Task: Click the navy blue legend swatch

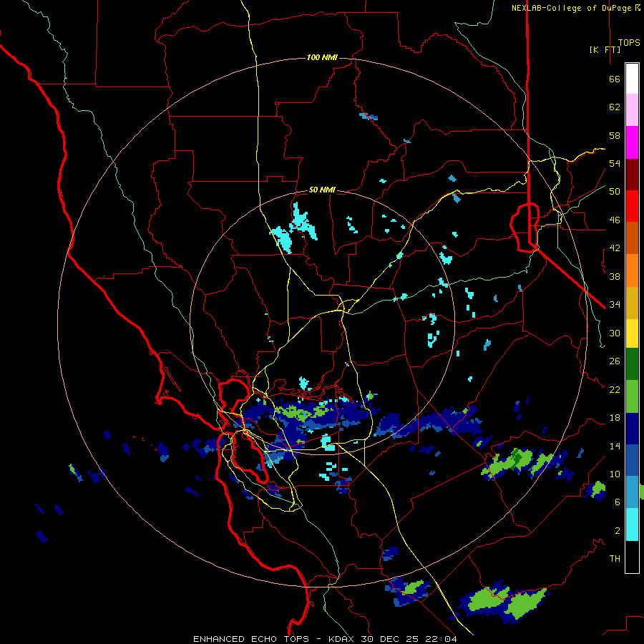Action: click(x=632, y=429)
